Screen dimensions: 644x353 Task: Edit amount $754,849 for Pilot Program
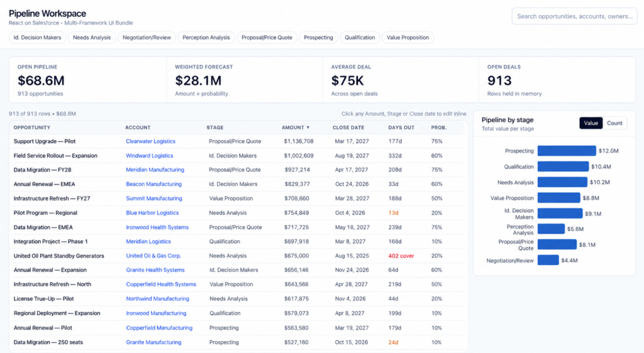click(x=297, y=213)
